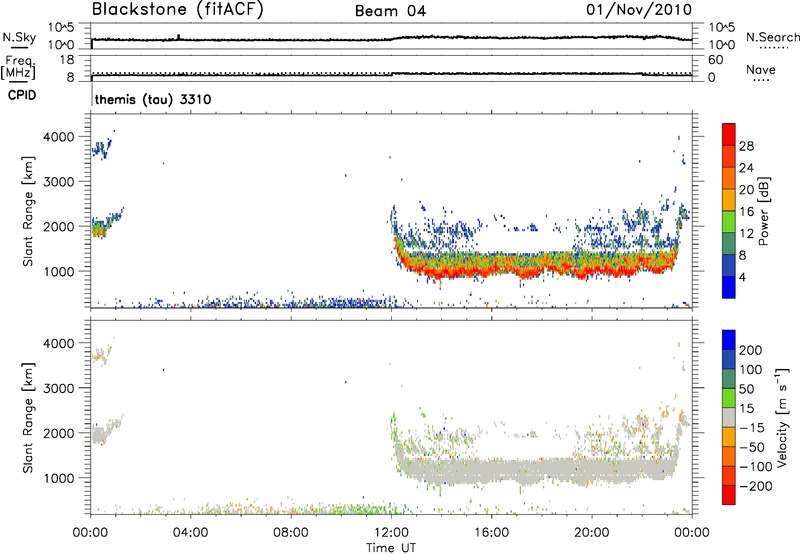Click the "N.Sky" legend label

(19, 37)
